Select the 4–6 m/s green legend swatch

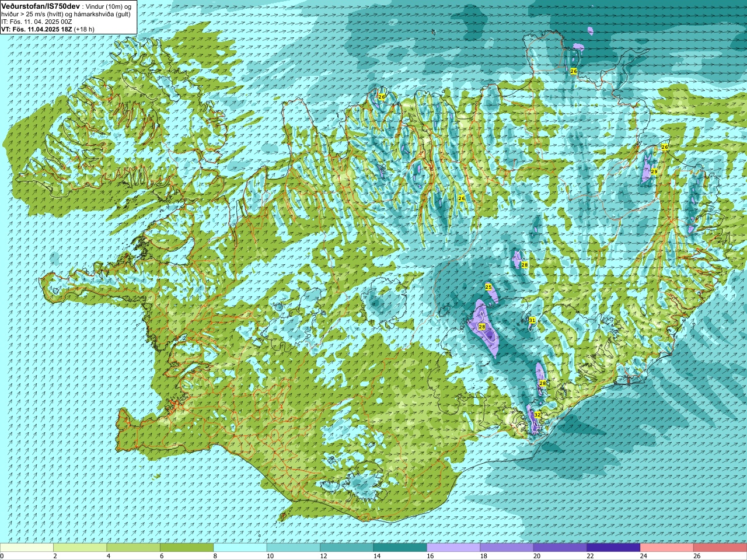(x=134, y=548)
